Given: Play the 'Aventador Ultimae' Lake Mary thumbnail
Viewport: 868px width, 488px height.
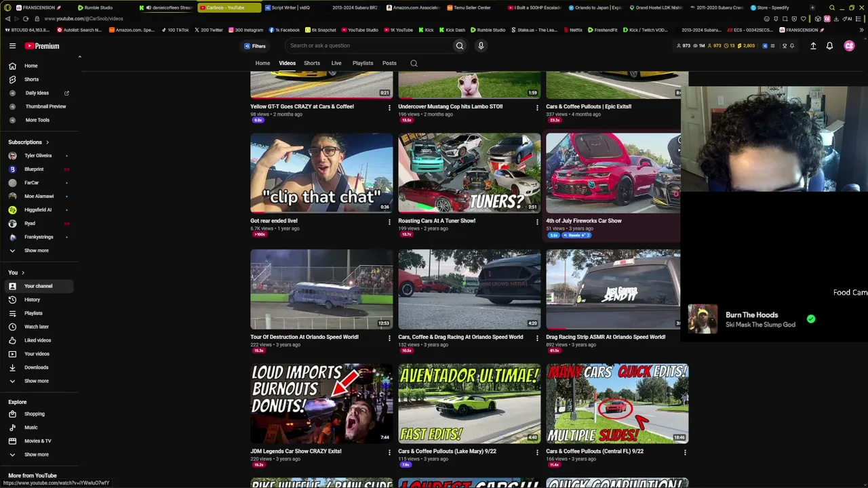Looking at the screenshot, I should click(x=469, y=403).
